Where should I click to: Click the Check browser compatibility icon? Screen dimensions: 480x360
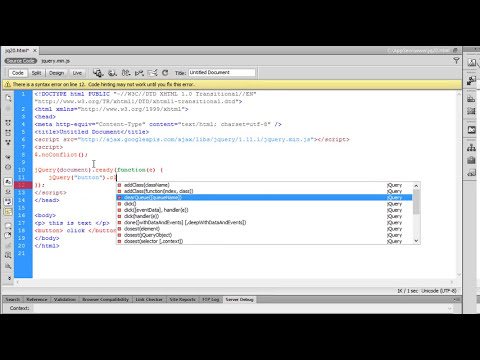point(152,73)
